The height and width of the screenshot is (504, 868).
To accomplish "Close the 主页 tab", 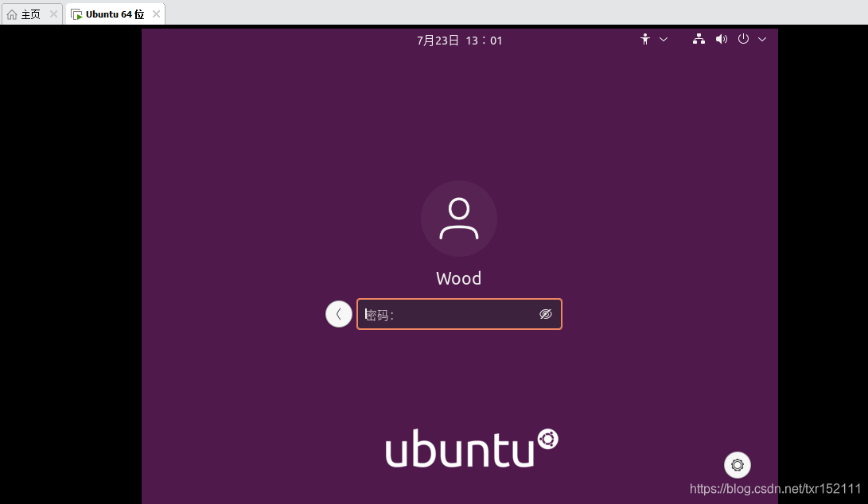I will [53, 14].
